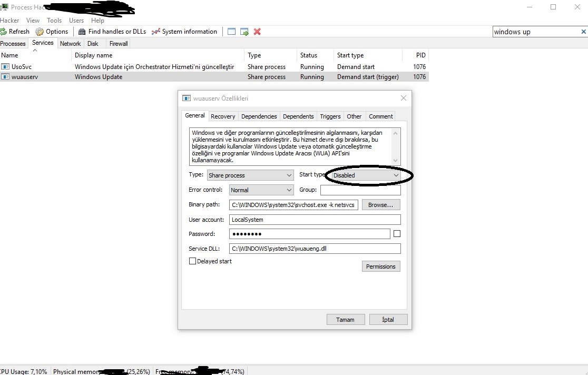The image size is (588, 375).
Task: Open the Users menu
Action: [x=76, y=20]
